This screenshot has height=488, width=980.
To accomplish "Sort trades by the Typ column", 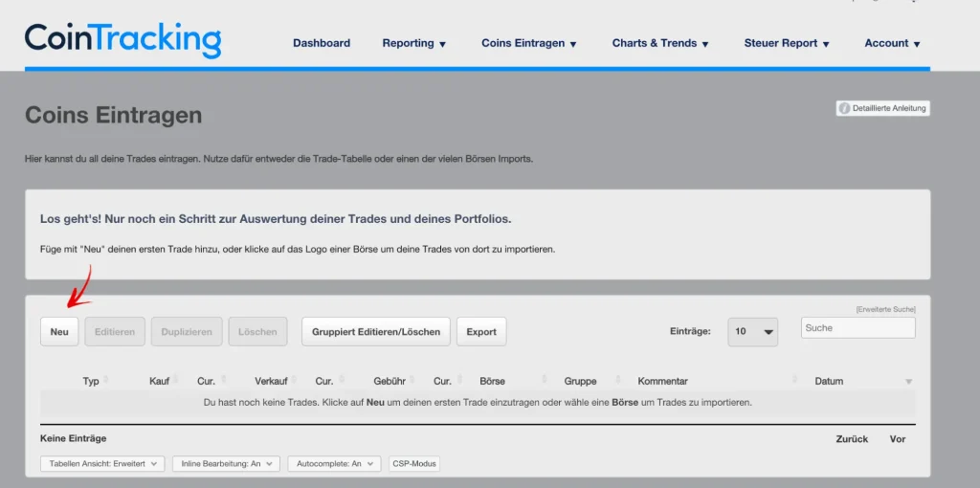I will [91, 381].
